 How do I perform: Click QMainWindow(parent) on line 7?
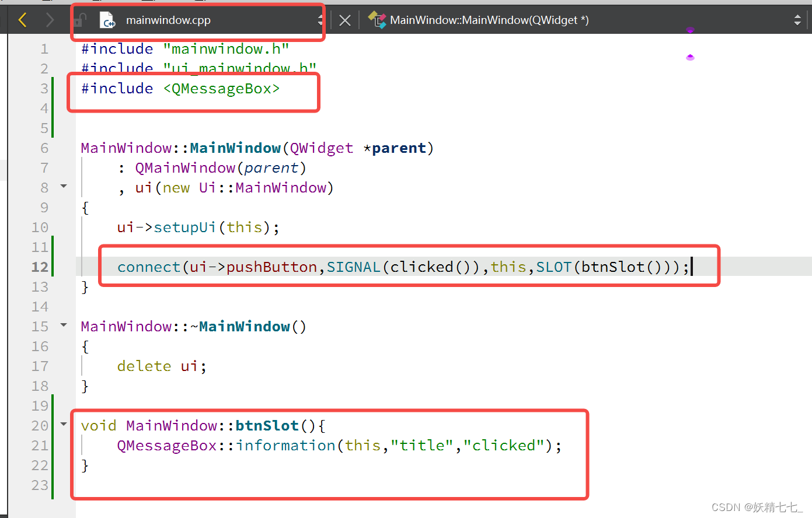[x=221, y=168]
